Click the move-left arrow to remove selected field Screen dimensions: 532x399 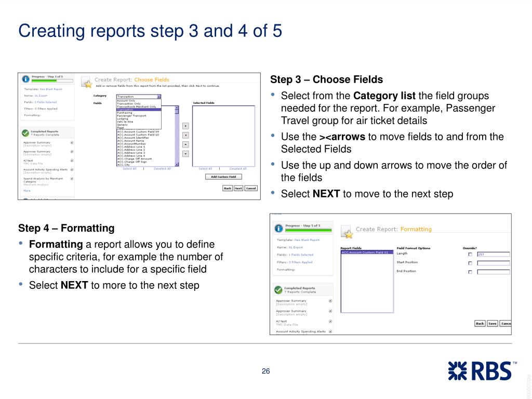185,135
